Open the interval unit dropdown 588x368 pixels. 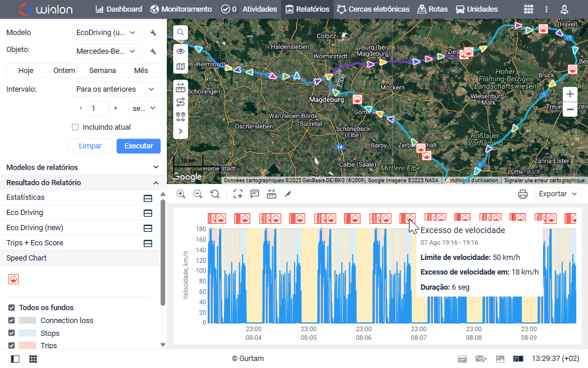[x=145, y=108]
